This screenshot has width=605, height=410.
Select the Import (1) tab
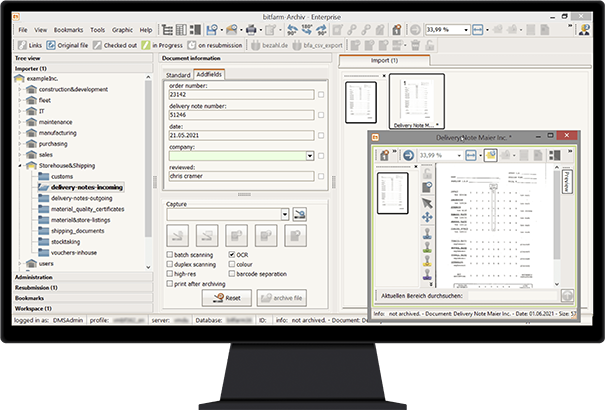pos(384,61)
